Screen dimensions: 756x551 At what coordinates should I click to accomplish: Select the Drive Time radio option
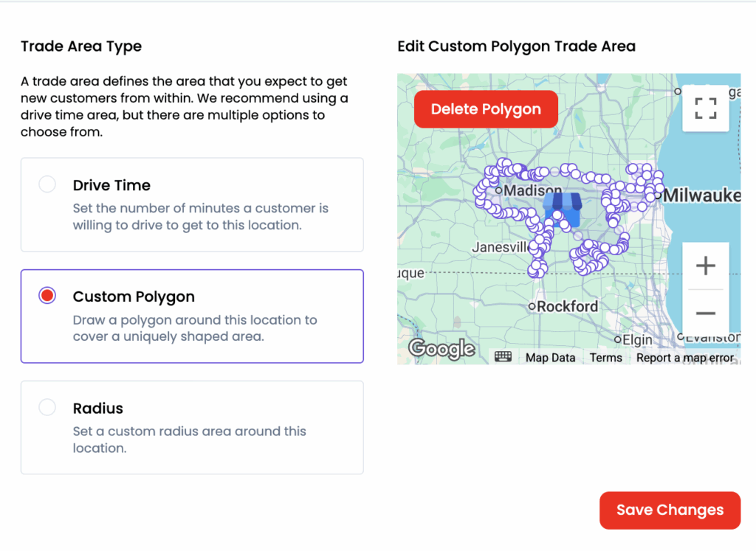pos(47,184)
